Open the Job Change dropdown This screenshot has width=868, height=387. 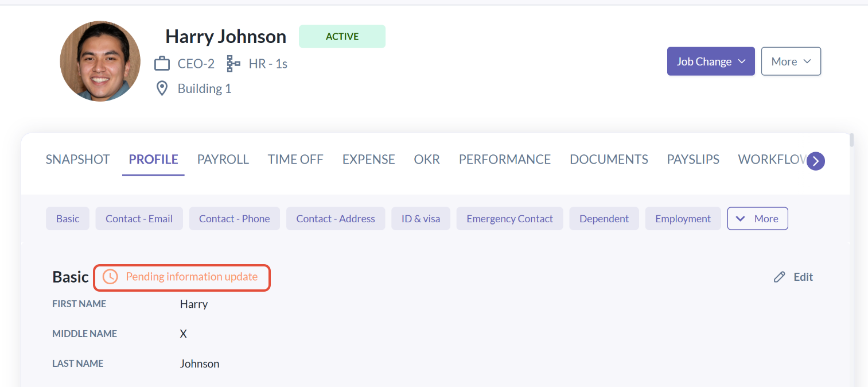[711, 61]
